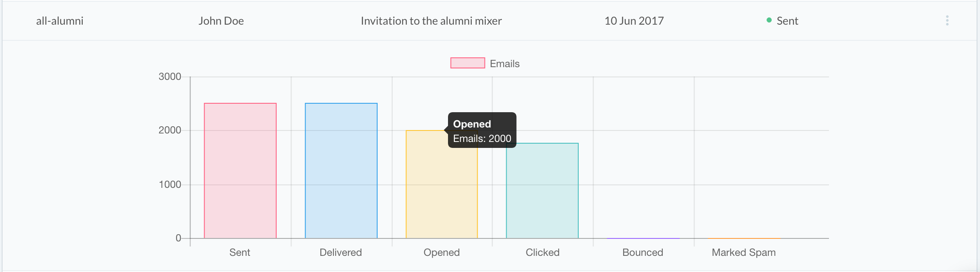980x272 pixels.
Task: Click the Marked Spam axis label
Action: (744, 252)
